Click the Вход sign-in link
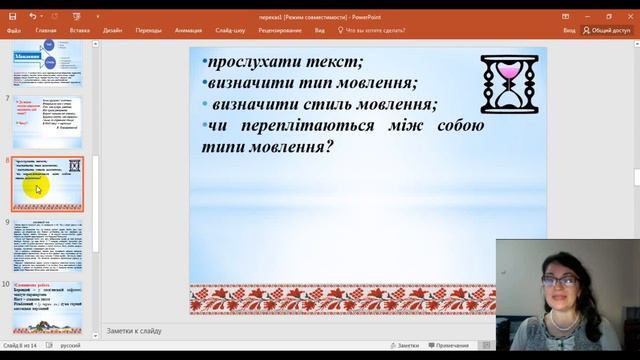 569,30
